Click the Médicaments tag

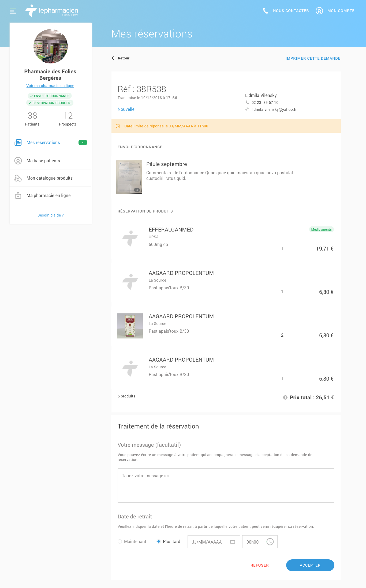pyautogui.click(x=321, y=229)
